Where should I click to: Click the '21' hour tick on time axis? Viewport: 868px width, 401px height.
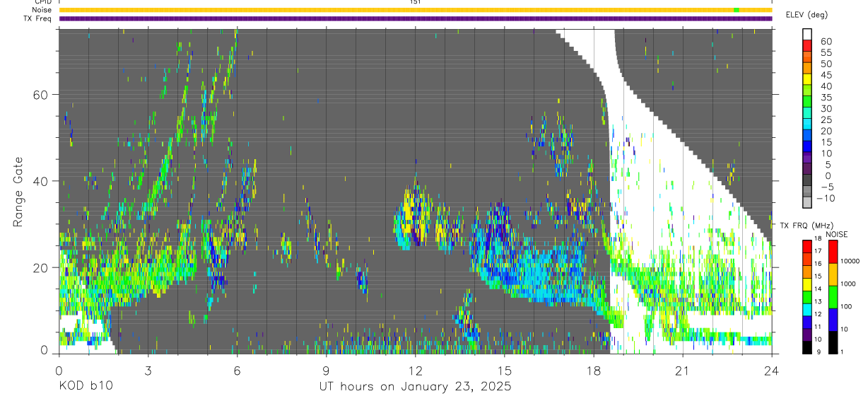tap(682, 371)
